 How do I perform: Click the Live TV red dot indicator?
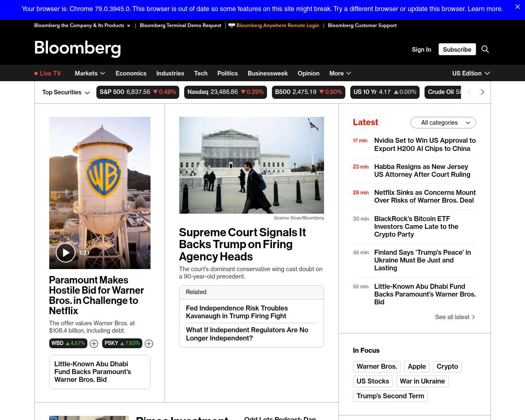36,73
